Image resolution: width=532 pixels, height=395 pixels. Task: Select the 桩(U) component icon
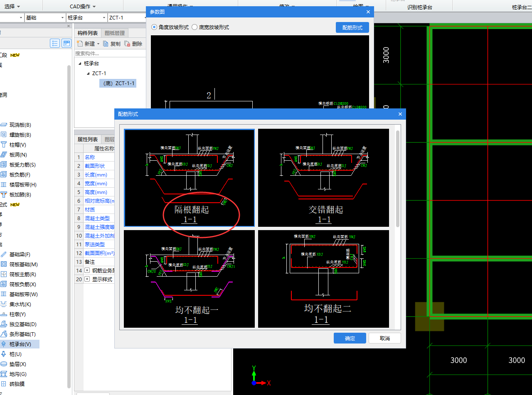pos(4,354)
